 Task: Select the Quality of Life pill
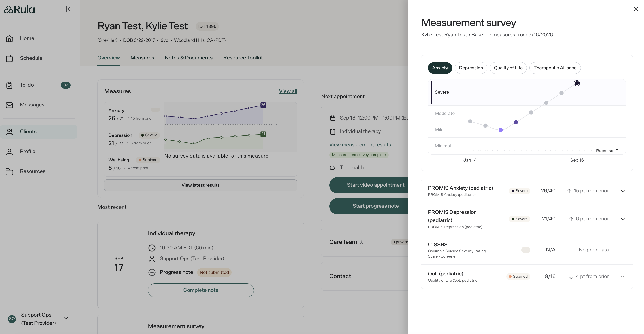tap(508, 68)
